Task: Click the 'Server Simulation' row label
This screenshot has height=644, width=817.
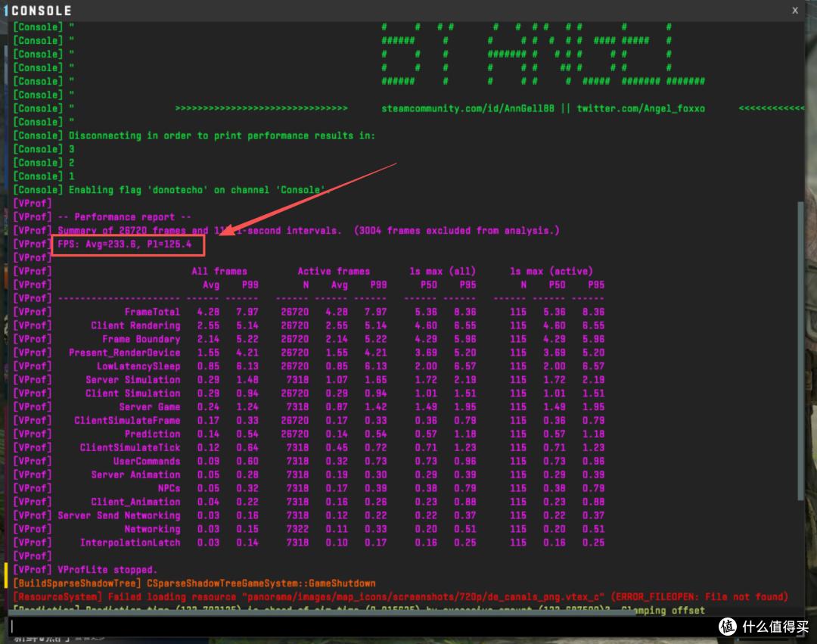Action: pos(133,379)
